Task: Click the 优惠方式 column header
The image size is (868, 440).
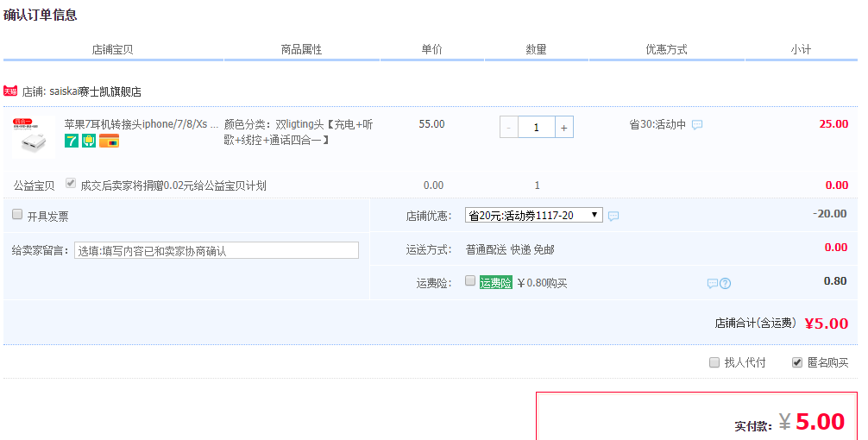Action: tap(666, 49)
